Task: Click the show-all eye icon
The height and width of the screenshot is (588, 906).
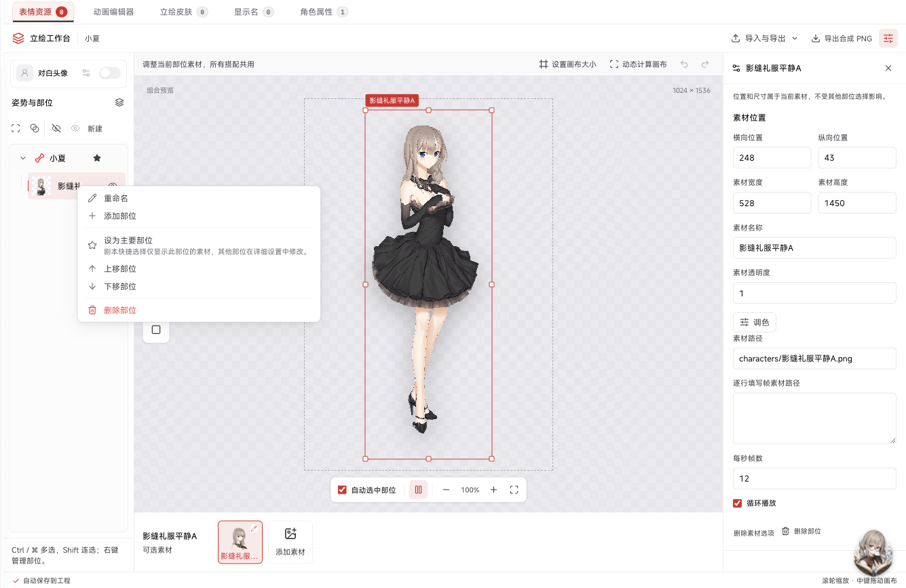Action: point(75,128)
